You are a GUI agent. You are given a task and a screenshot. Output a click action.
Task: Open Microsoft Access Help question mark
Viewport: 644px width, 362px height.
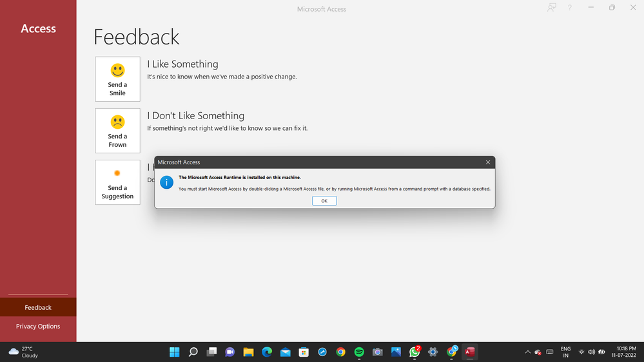570,7
